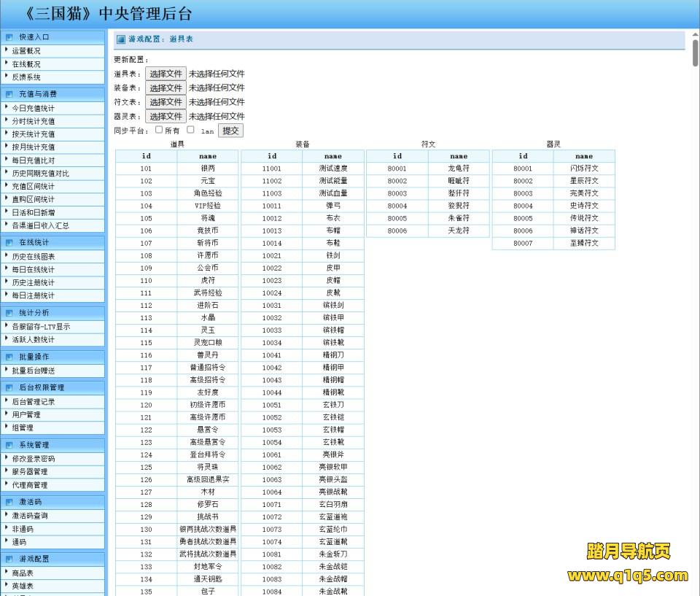Screen dimensions: 700x596
Task: Click the icon beside 系统管理 section header
Action: pos(9,445)
